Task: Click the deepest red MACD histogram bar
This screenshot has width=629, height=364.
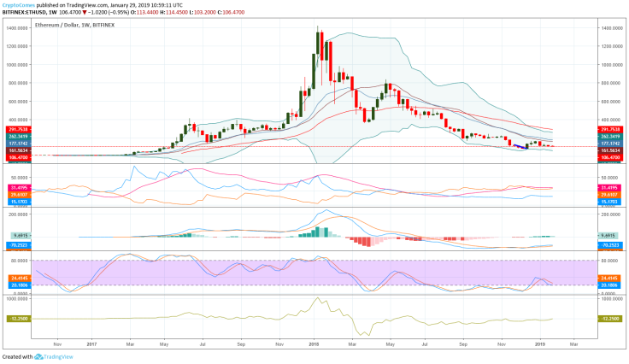Action: click(368, 242)
